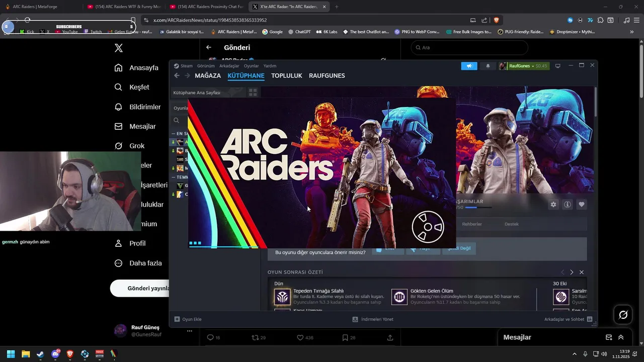This screenshot has height=362, width=644.
Task: Expand RaufGunes account dropdown in Steam
Action: (x=532, y=66)
